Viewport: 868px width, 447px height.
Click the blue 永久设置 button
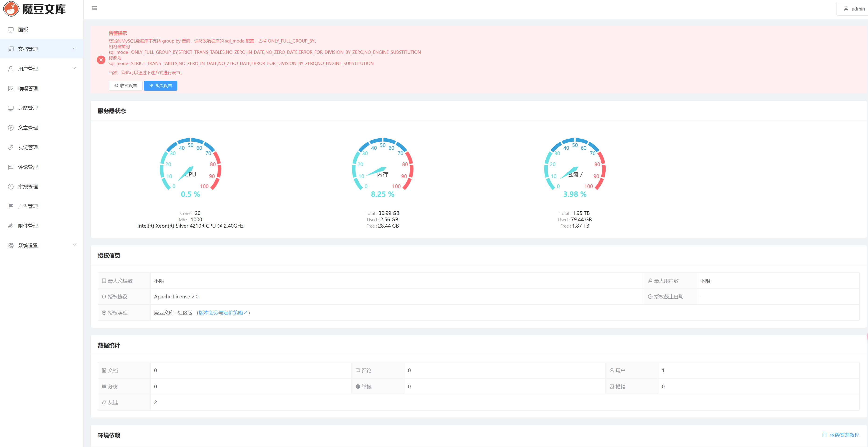[161, 86]
